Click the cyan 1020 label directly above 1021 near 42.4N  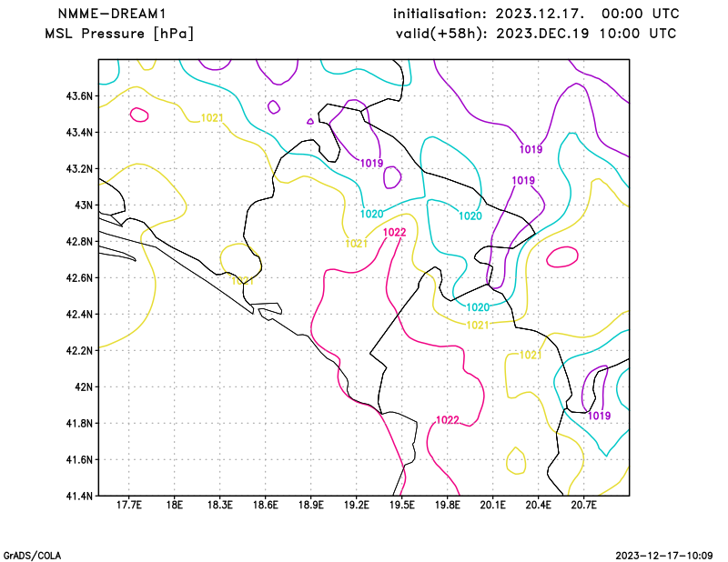[478, 307]
